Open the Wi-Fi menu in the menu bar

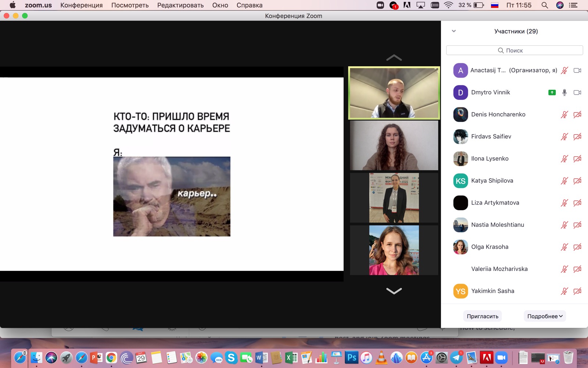pyautogui.click(x=448, y=5)
